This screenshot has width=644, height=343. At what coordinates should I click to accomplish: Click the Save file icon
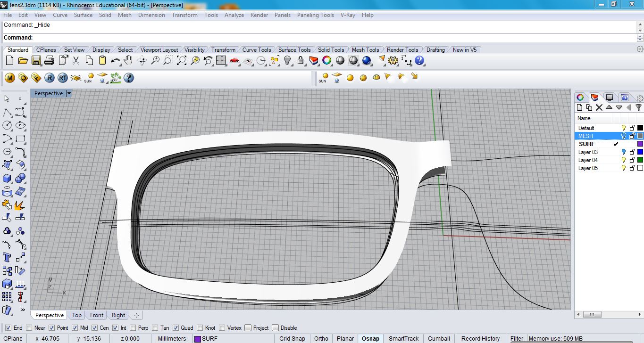coord(36,61)
